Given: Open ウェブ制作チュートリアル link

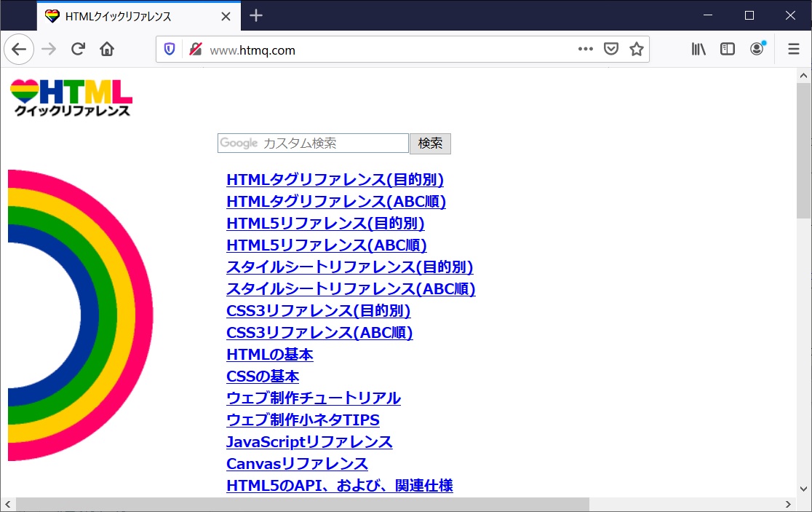Looking at the screenshot, I should tap(314, 398).
